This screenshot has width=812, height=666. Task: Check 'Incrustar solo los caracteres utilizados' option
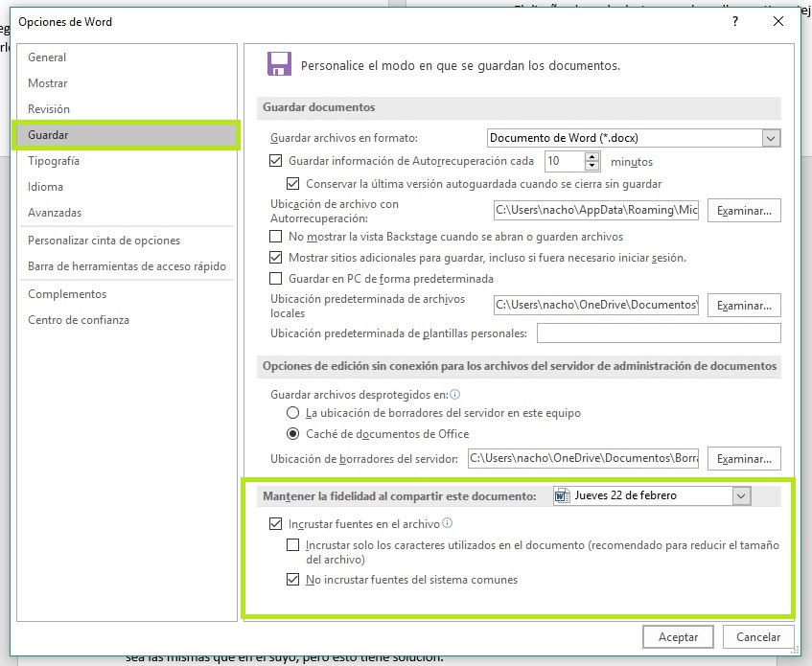click(x=292, y=545)
